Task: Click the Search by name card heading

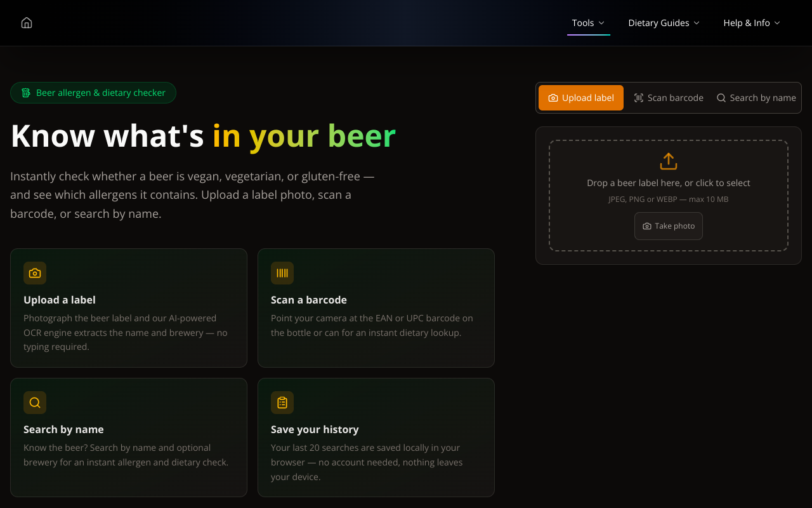Action: click(x=63, y=429)
